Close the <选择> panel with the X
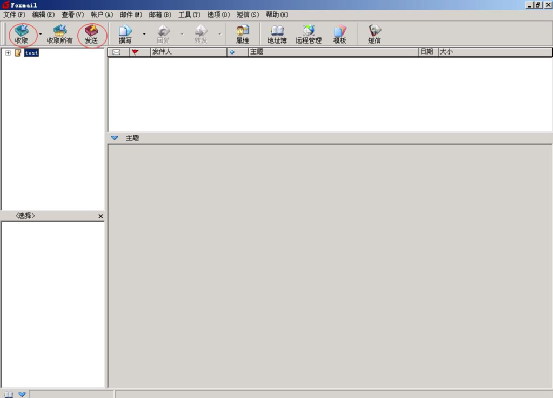The image size is (553, 398). [x=101, y=216]
